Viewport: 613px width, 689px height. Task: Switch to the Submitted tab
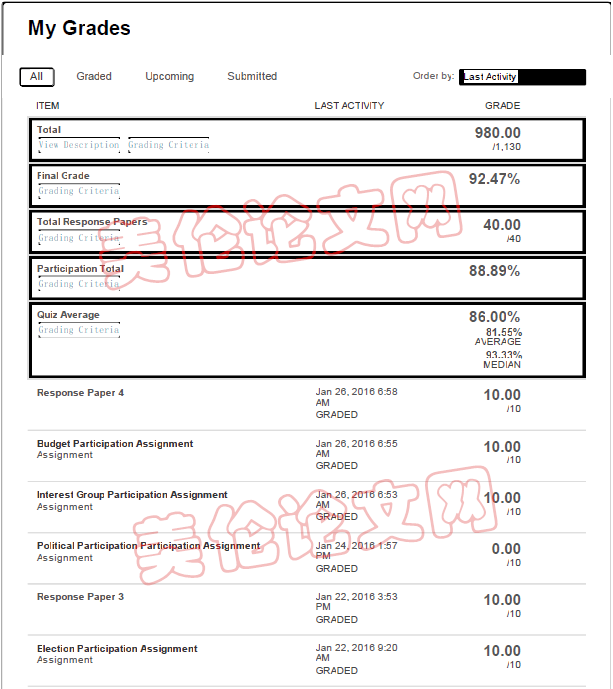pos(252,76)
